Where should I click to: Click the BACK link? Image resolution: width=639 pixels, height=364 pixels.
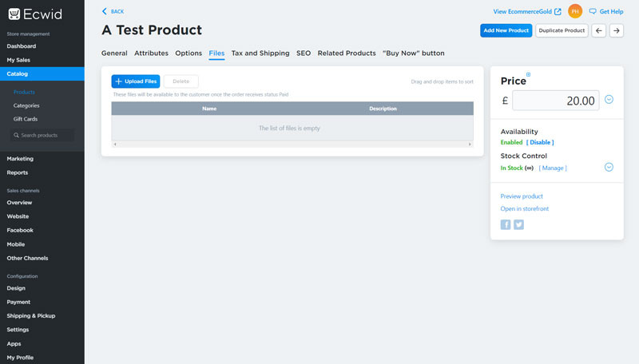click(x=117, y=11)
